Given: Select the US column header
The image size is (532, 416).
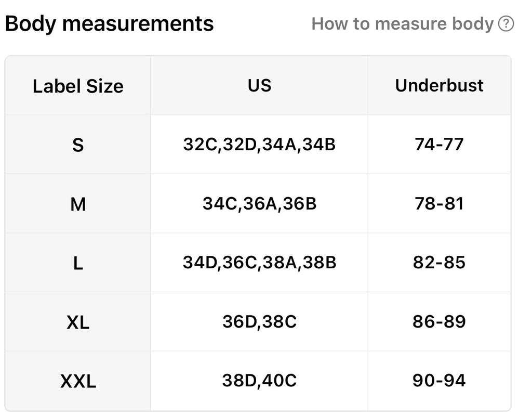Looking at the screenshot, I should (x=259, y=85).
